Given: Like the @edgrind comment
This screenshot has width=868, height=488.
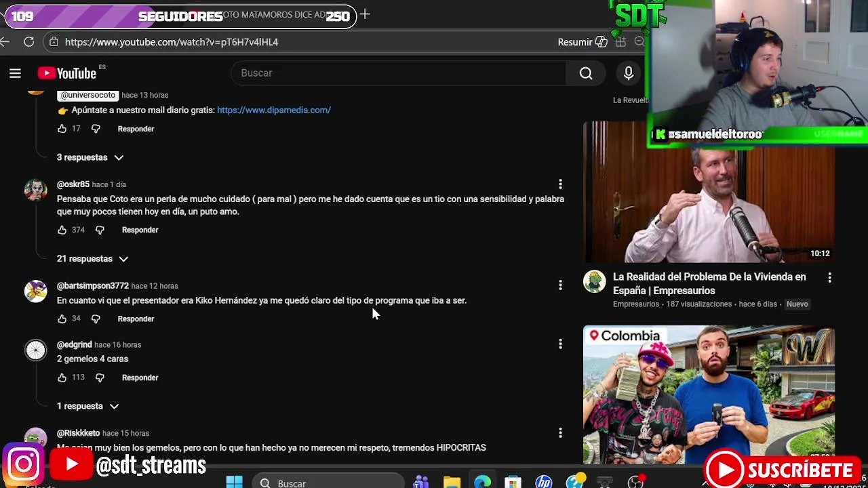Looking at the screenshot, I should point(62,378).
